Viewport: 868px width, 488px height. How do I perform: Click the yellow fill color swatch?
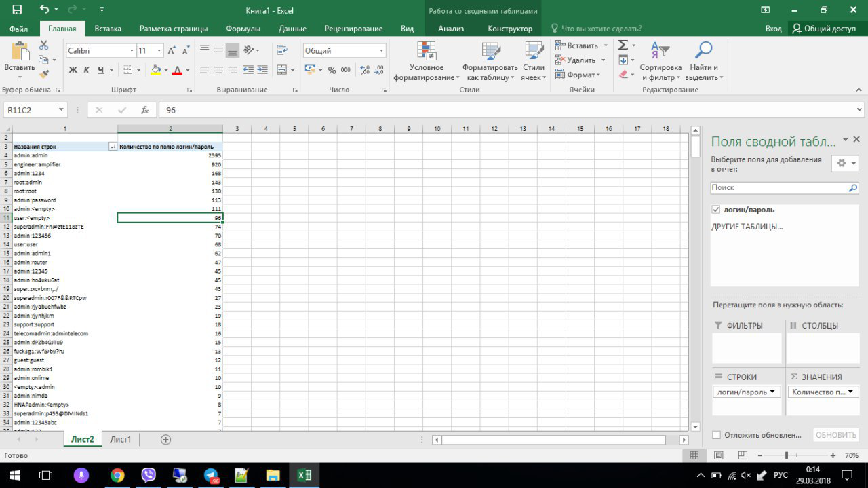156,70
